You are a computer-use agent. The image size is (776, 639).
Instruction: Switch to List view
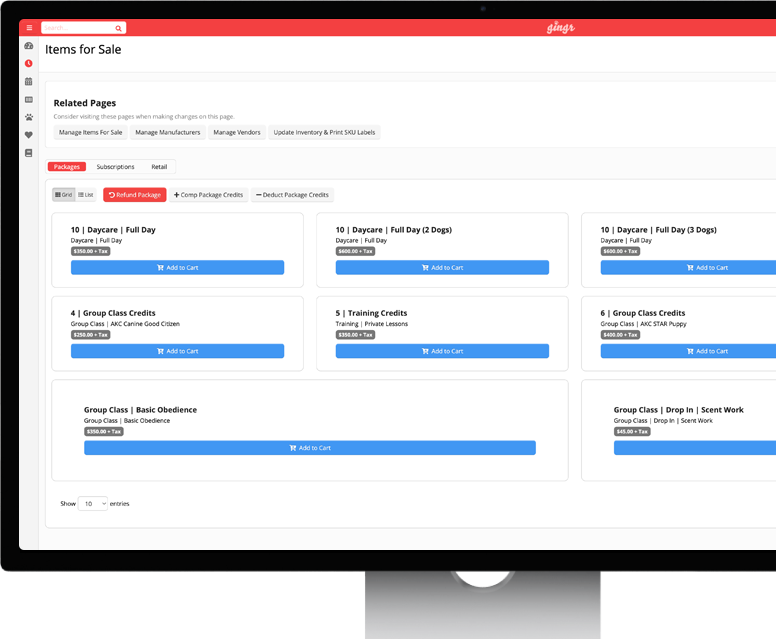coord(86,195)
